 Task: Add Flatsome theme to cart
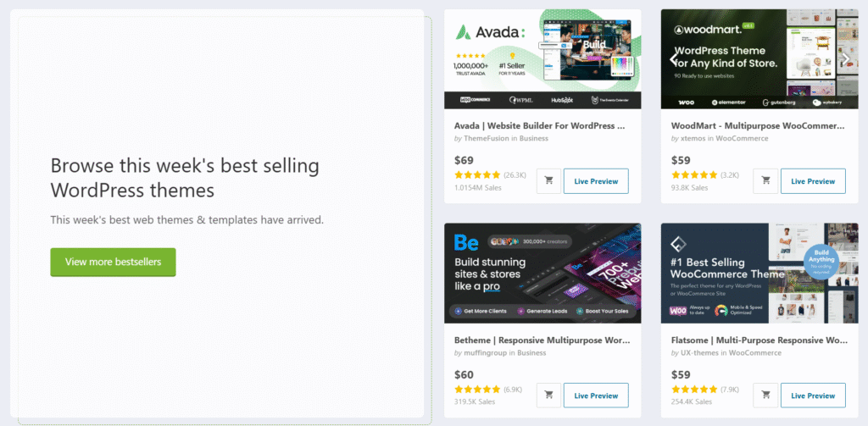[x=765, y=396]
